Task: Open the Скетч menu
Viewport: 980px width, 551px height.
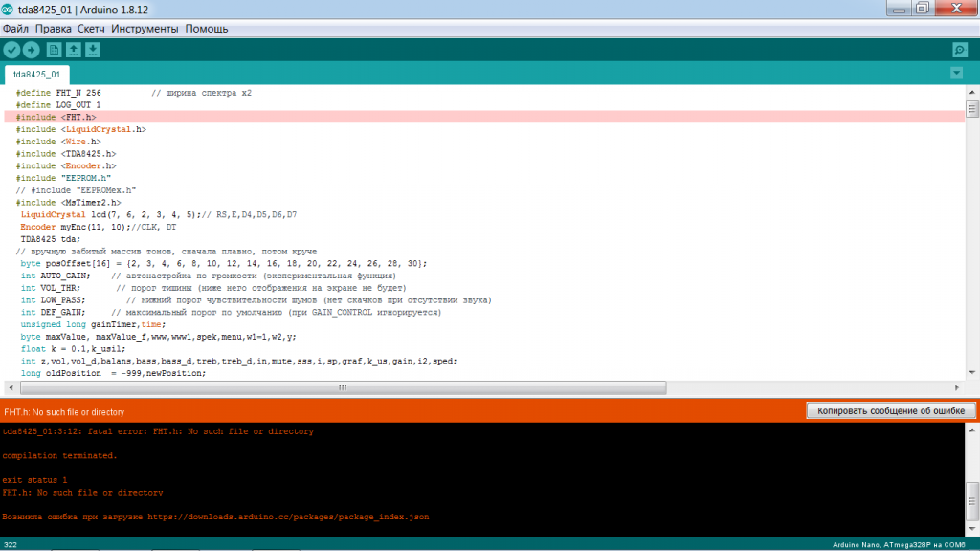Action: [91, 29]
